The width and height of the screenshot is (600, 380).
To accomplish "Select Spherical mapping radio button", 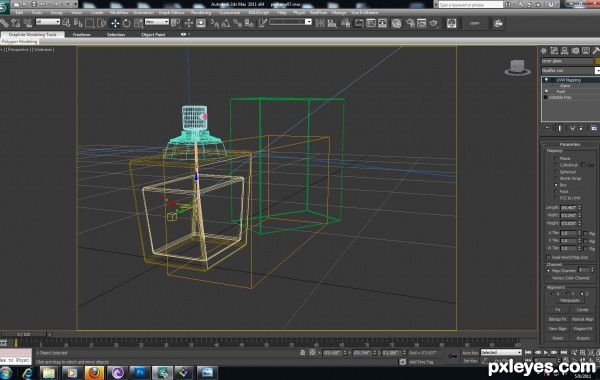I will pyautogui.click(x=556, y=172).
